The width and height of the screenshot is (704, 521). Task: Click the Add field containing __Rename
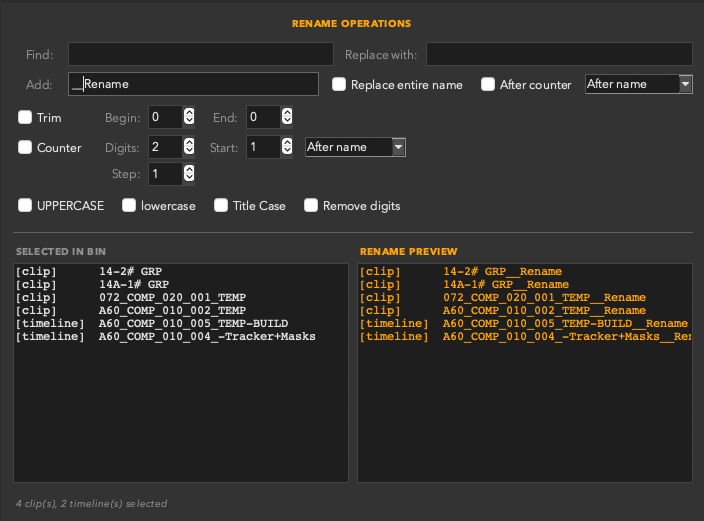[194, 84]
